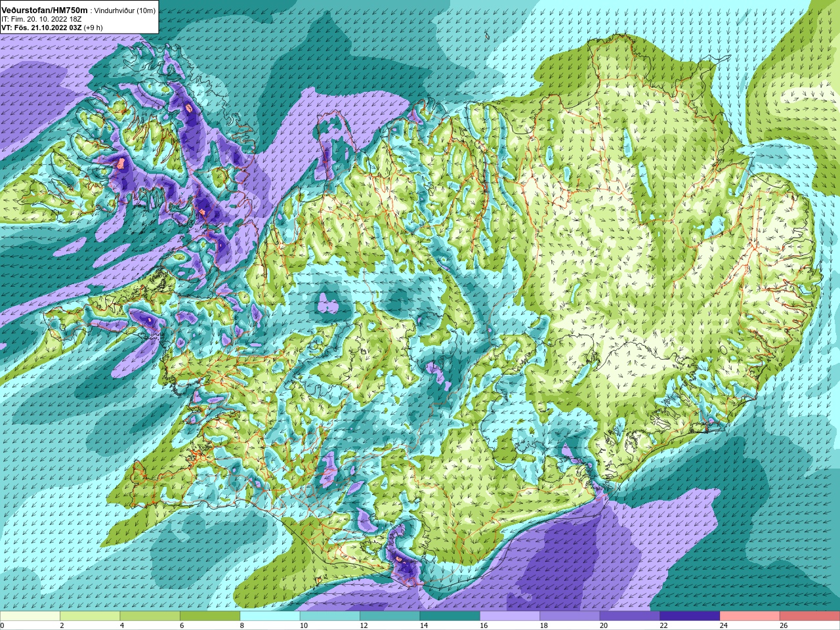Viewport: 840px width, 630px height.
Task: Click the medium green 4–6 legend swatch
Action: click(x=150, y=616)
